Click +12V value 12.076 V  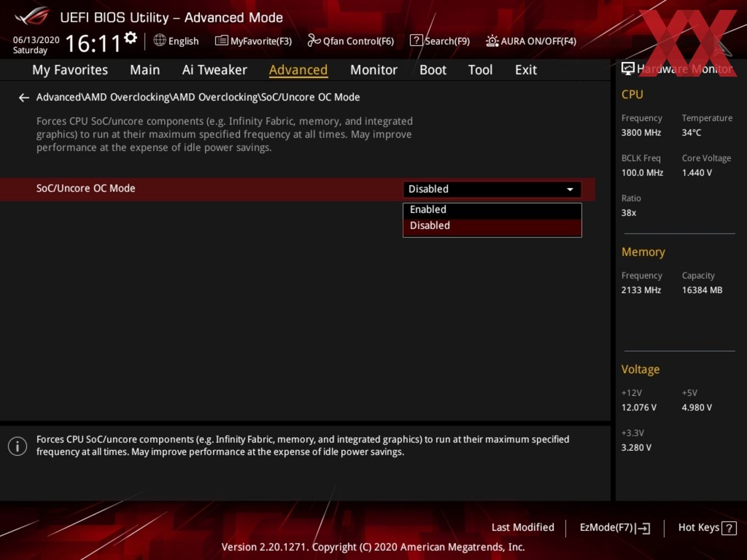(639, 408)
